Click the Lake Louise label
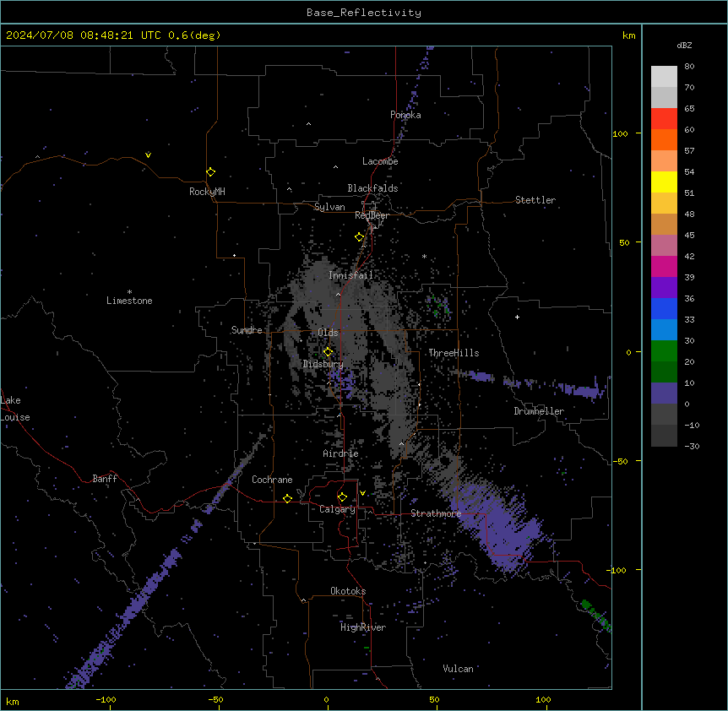The height and width of the screenshot is (711, 728). pyautogui.click(x=15, y=409)
